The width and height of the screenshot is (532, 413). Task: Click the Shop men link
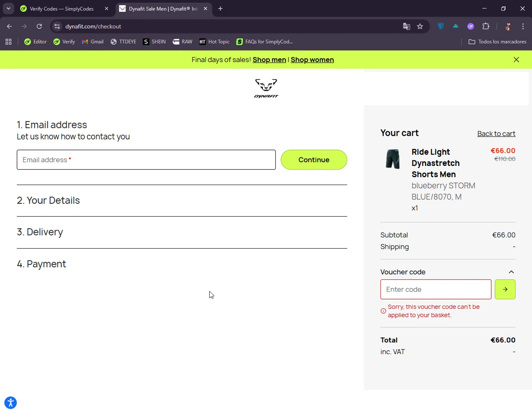269,60
